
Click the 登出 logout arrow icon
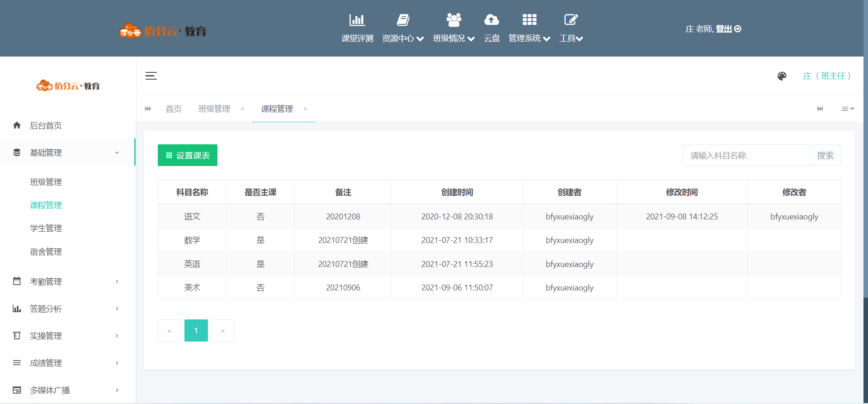pos(738,29)
